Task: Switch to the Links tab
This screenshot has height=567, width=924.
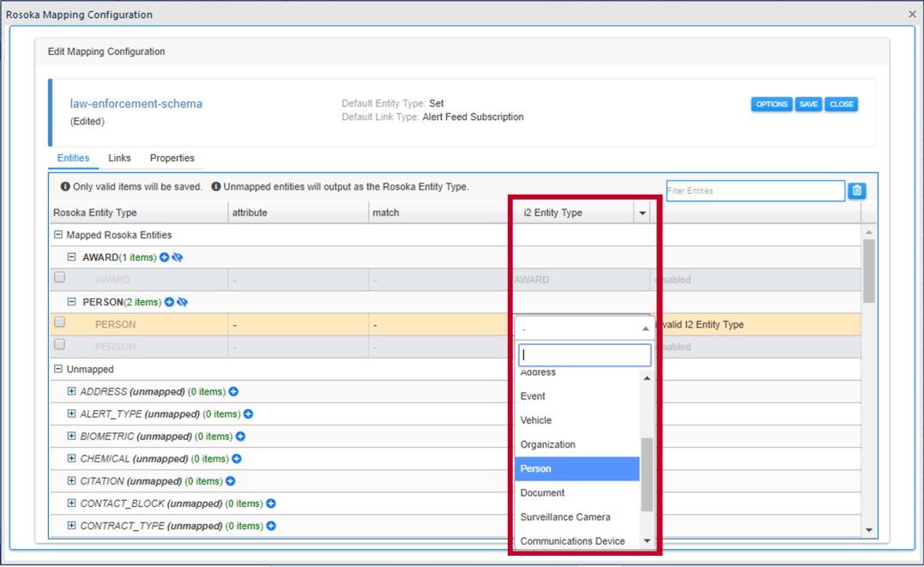Action: click(x=119, y=158)
